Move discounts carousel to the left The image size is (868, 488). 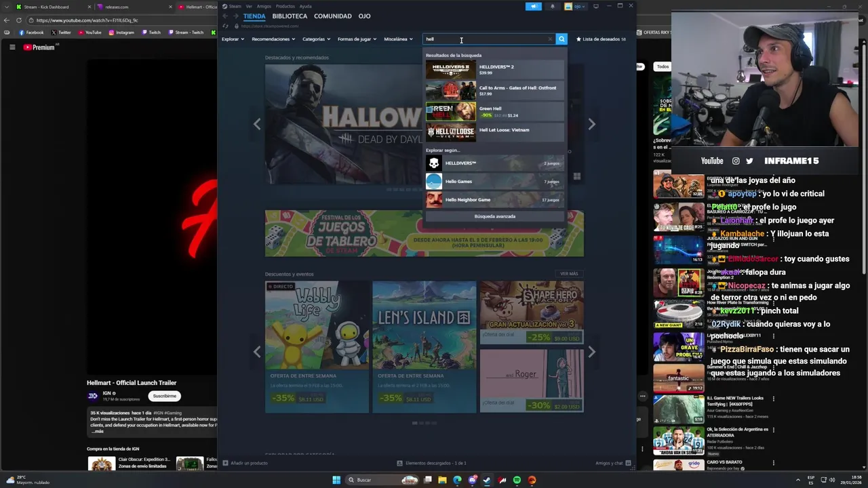pyautogui.click(x=256, y=352)
